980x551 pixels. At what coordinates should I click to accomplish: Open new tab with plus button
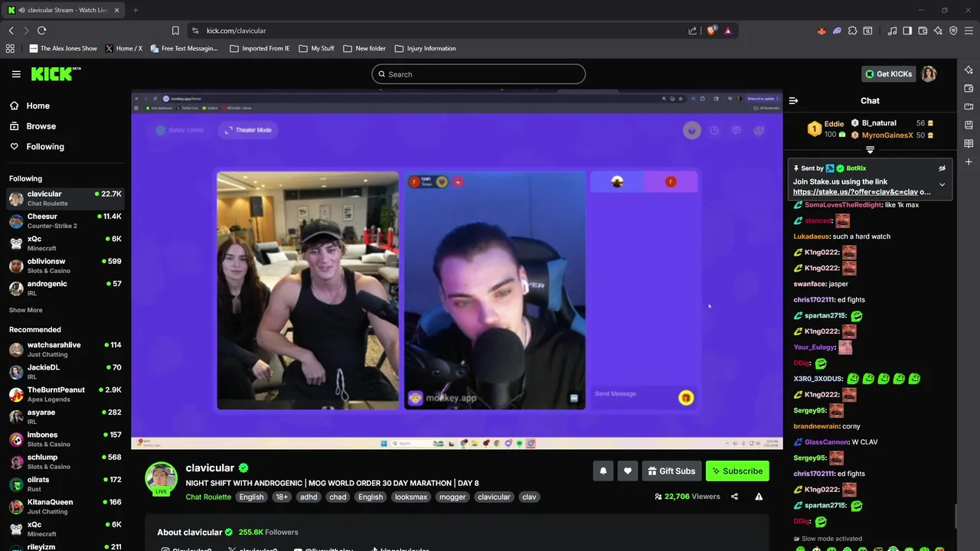pyautogui.click(x=136, y=10)
